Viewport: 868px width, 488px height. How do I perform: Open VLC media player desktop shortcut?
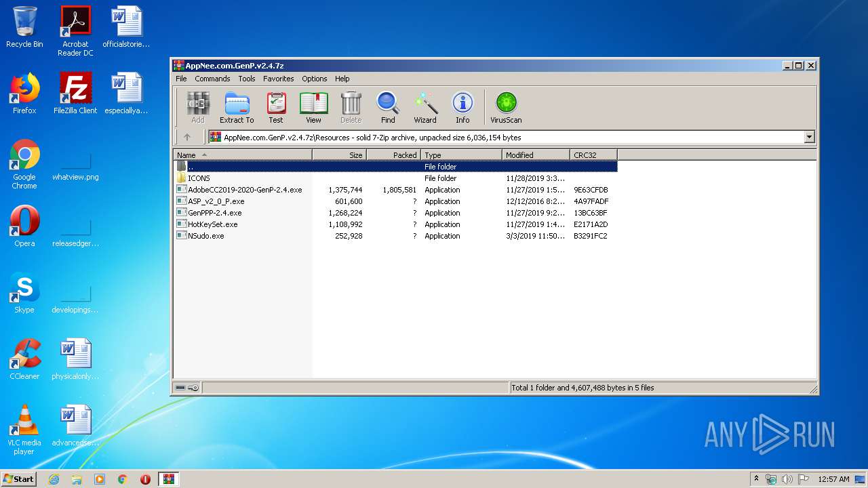tap(24, 430)
